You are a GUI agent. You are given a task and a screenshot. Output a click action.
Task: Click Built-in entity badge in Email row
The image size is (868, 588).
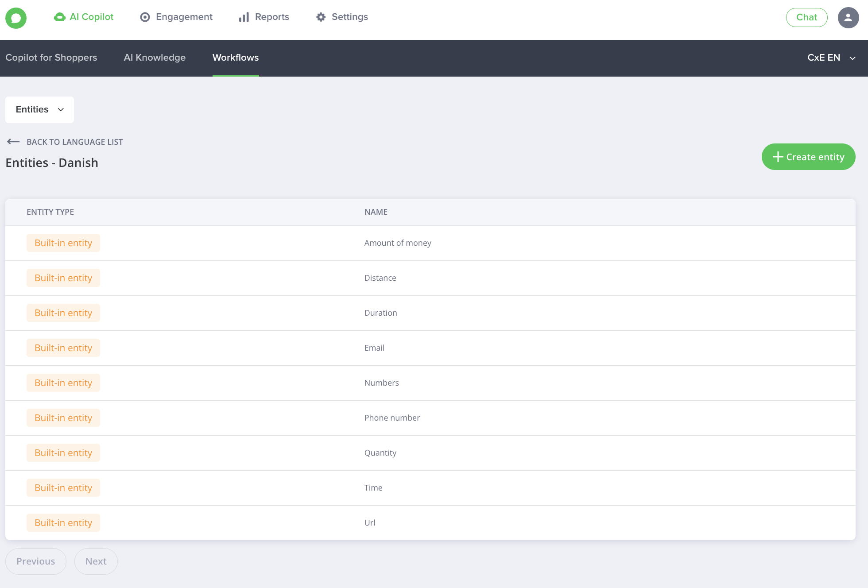click(63, 348)
